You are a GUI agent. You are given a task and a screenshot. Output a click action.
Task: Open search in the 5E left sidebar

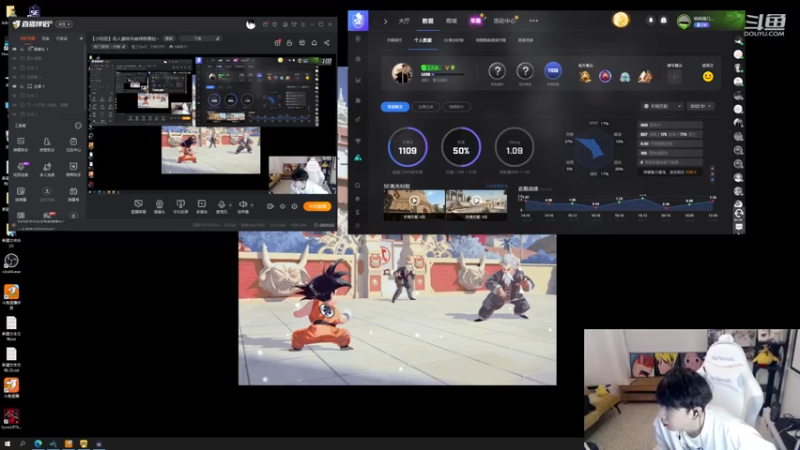coord(358,185)
